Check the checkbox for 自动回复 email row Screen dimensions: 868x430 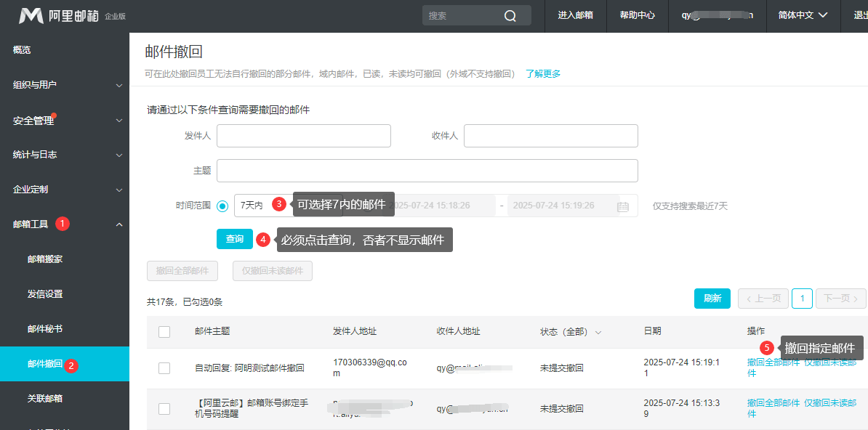tap(164, 368)
